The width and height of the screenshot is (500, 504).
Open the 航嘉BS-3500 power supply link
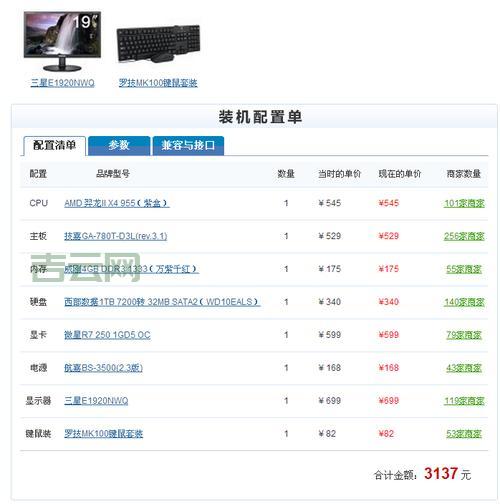click(103, 368)
